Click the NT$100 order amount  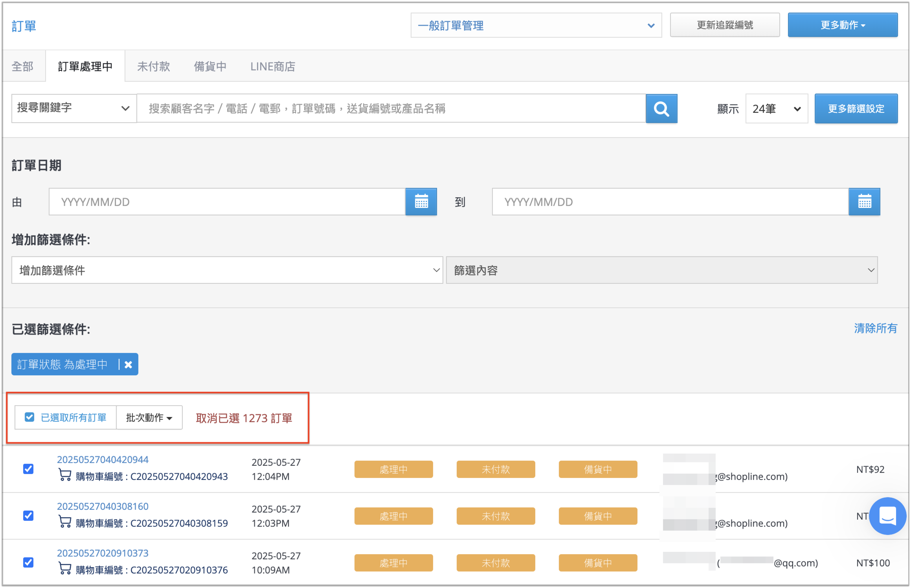coord(873,563)
